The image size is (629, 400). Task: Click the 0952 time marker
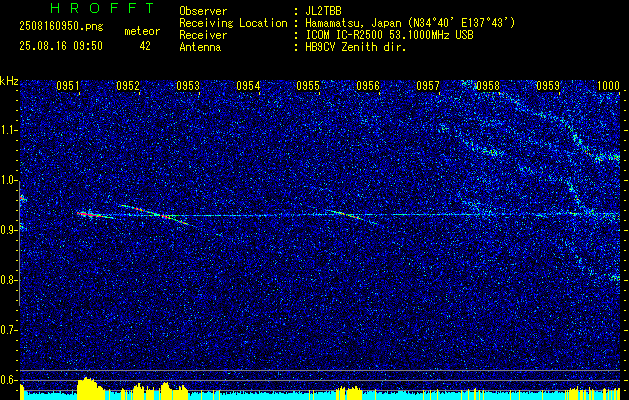pos(128,86)
